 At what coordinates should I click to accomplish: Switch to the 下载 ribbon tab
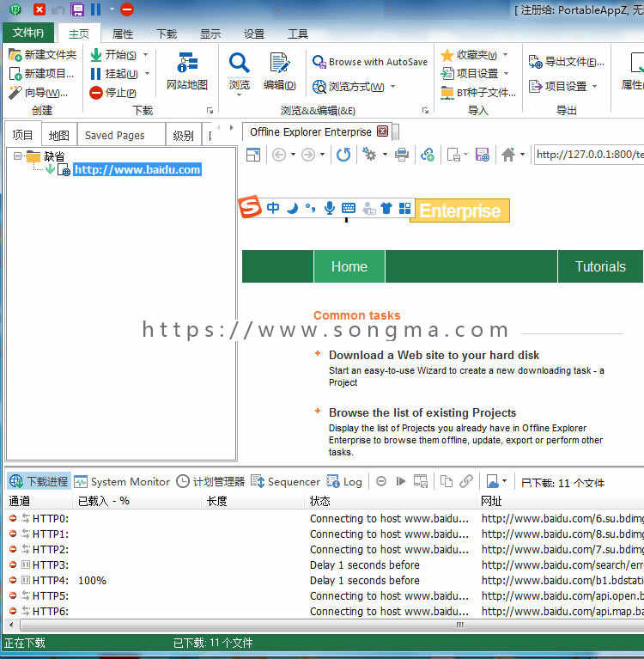[167, 34]
